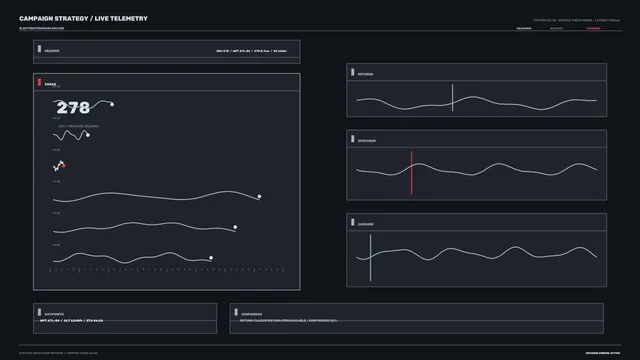Select the dim middle tab in top right

click(x=556, y=29)
